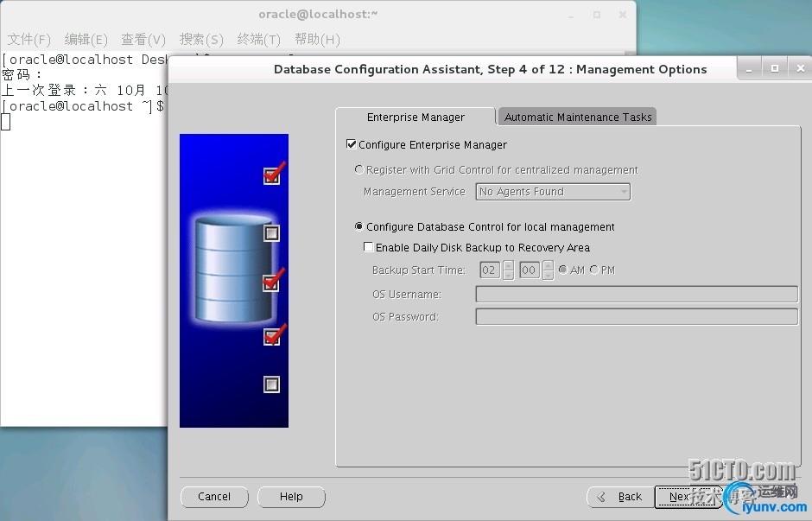
Task: Open the terminal 文件(F) menu
Action: (x=29, y=40)
